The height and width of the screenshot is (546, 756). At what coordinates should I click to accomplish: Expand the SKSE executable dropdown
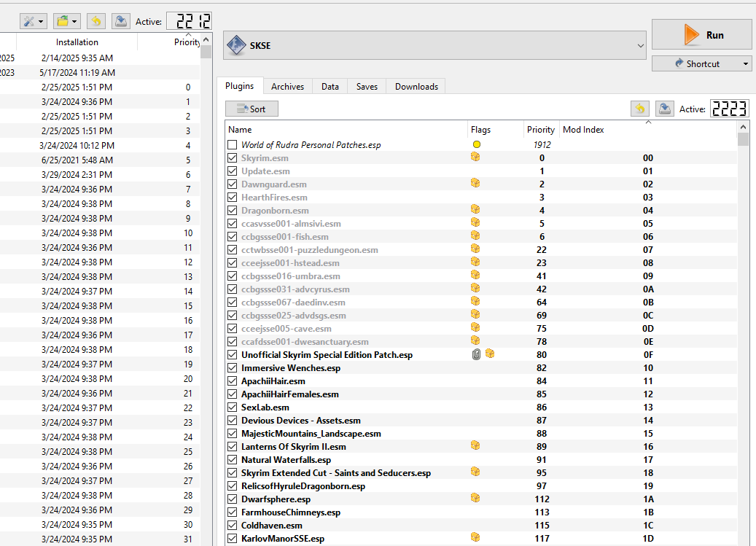[640, 46]
